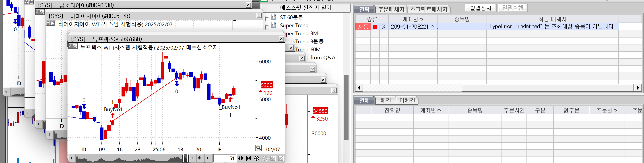
Task: Switch to the 주문메세지 tab
Action: [391, 10]
